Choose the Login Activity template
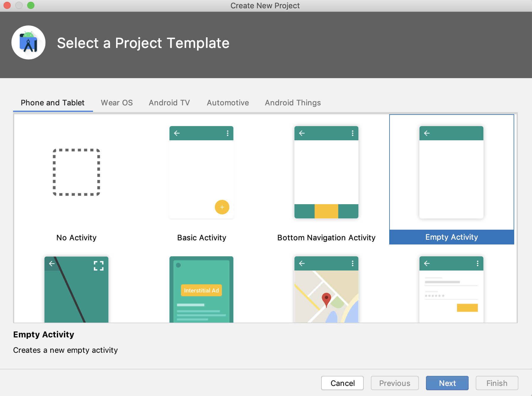 click(x=451, y=289)
